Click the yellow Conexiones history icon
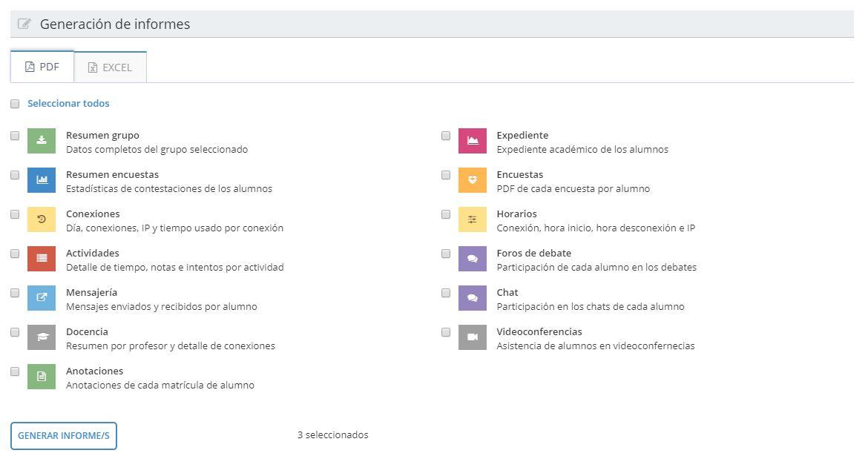Viewport: 868px width, 476px height. click(x=42, y=219)
